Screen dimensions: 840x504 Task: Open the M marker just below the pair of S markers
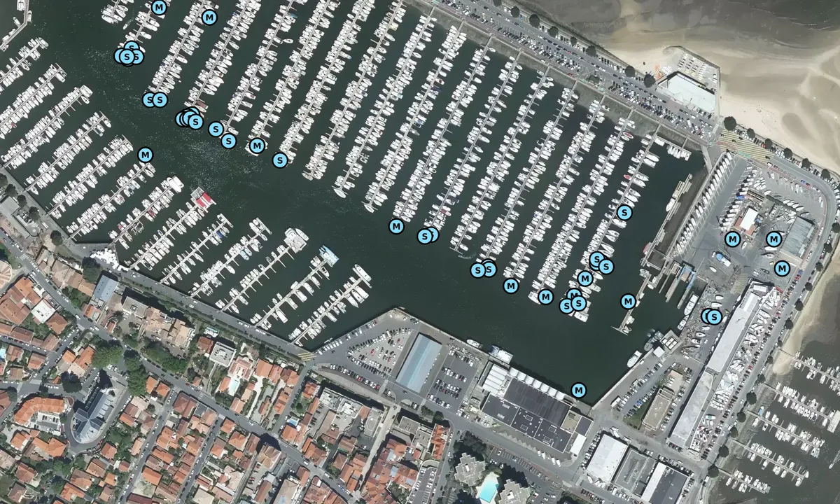(x=510, y=286)
